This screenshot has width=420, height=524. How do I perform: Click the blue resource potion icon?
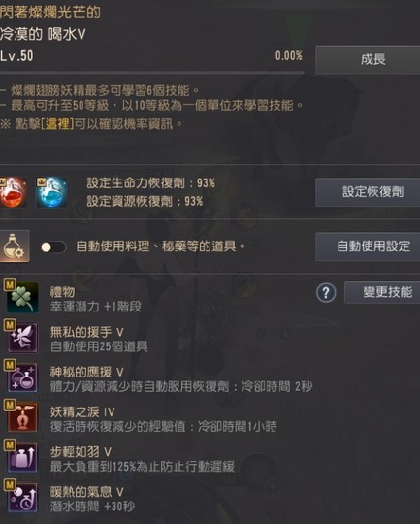point(51,192)
